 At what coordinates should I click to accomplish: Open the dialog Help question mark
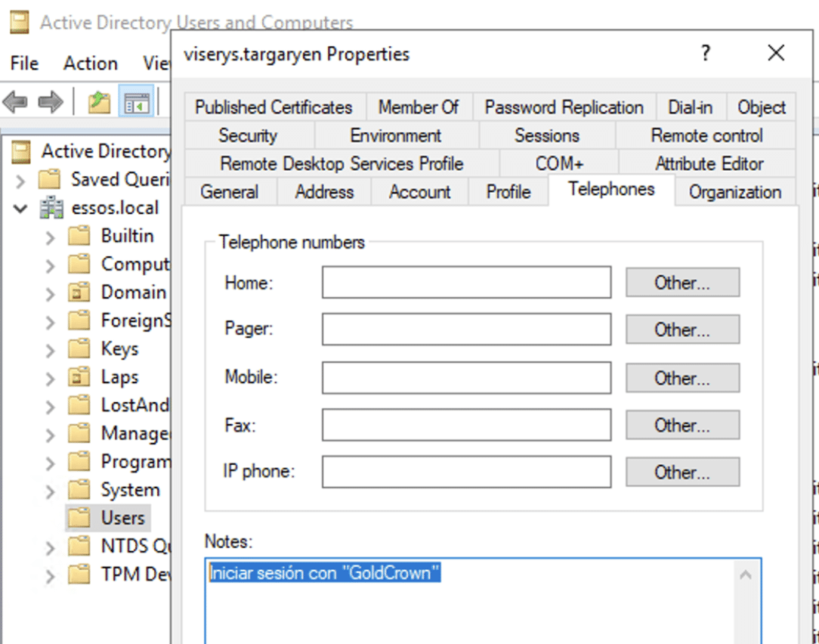[x=705, y=54]
